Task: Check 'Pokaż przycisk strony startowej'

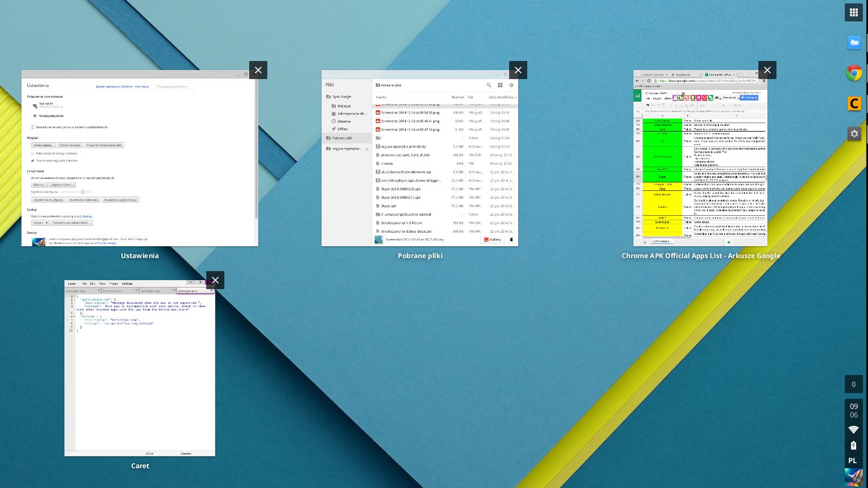Action: 33,153
